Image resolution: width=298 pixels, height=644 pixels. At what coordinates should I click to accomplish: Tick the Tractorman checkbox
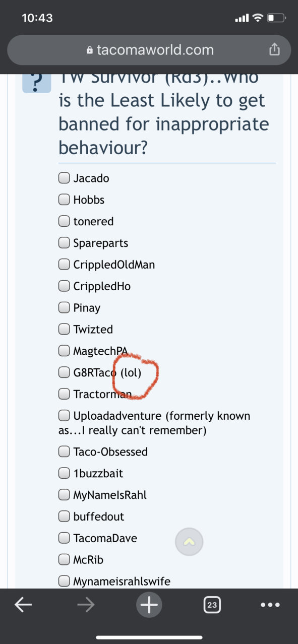click(64, 394)
